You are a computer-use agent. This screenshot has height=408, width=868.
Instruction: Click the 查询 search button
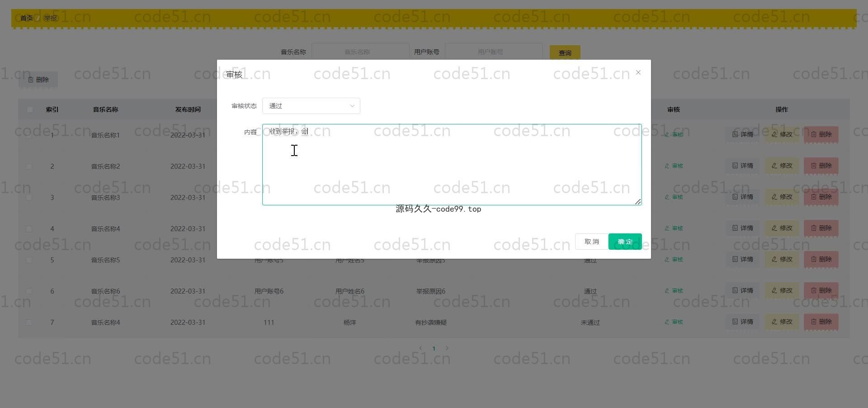click(x=565, y=52)
